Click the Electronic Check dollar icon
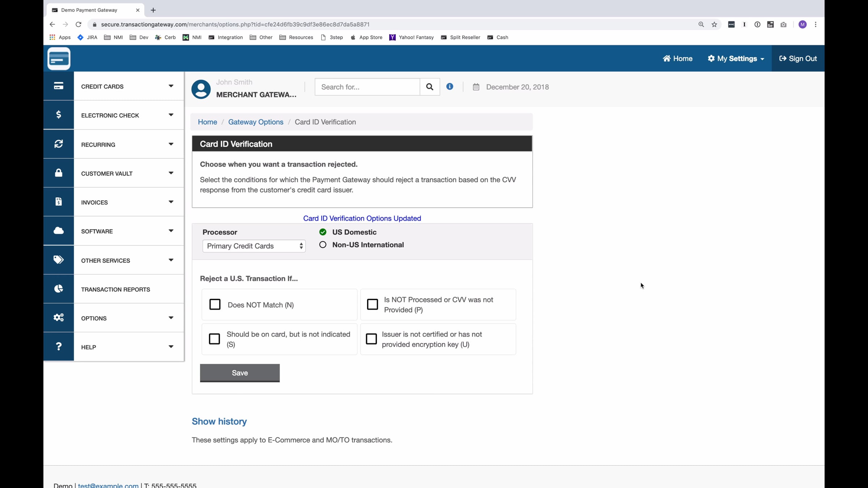Viewport: 868px width, 488px height. (x=59, y=115)
